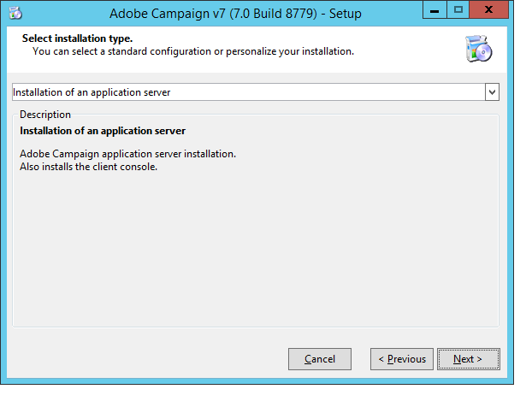Screen dimensions: 532x401
Task: Go back with the Previous button
Action: point(402,359)
